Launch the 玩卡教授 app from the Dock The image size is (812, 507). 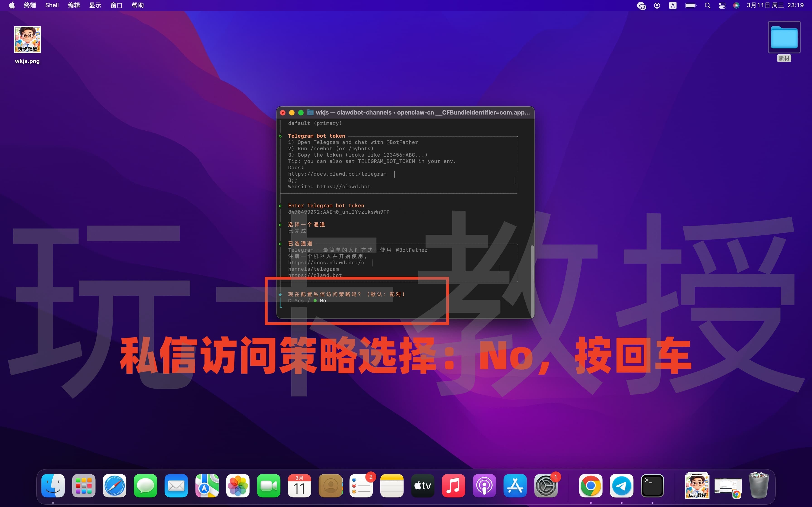[x=697, y=485]
